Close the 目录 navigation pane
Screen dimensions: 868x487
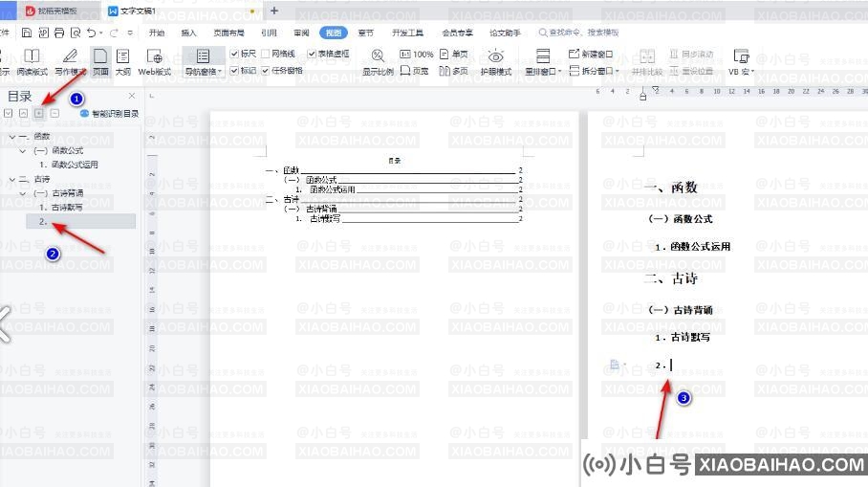pyautogui.click(x=132, y=96)
